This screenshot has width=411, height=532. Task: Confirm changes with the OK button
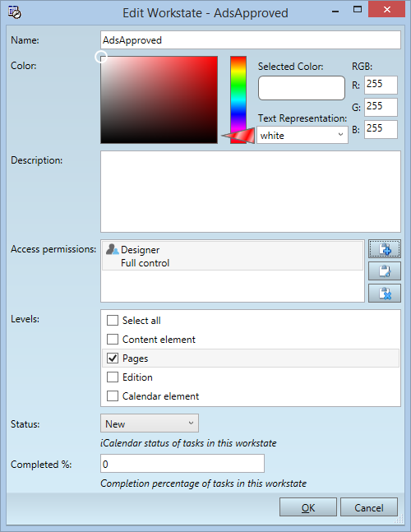(308, 507)
